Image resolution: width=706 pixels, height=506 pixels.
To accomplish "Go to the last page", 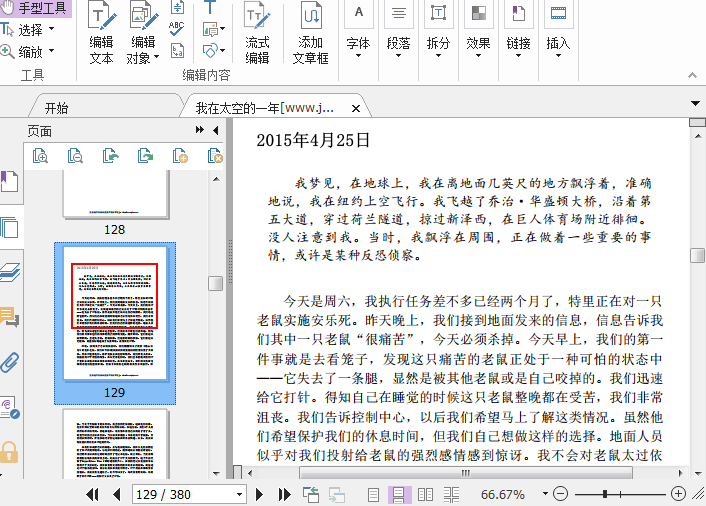I will 284,494.
